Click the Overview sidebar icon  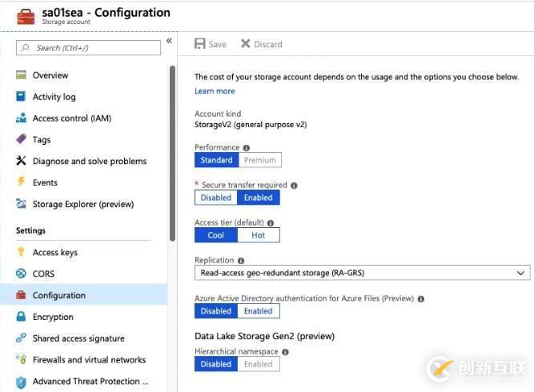21,75
